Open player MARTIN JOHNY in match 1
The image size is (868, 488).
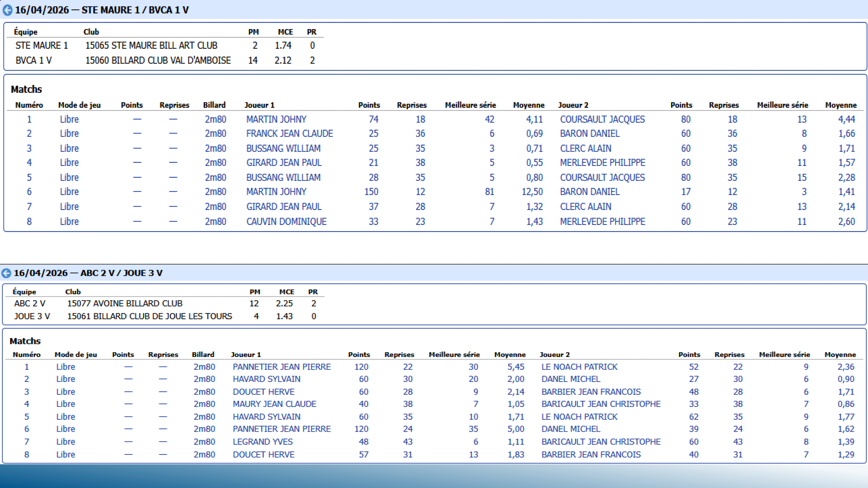tap(276, 119)
